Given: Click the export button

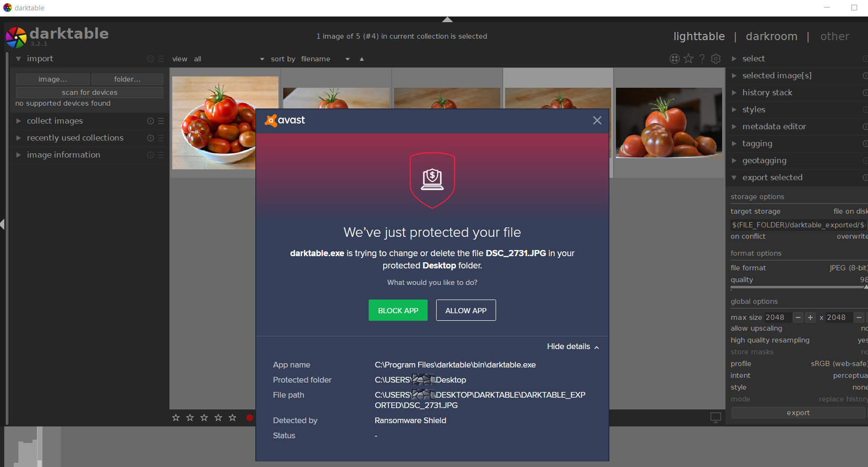Looking at the screenshot, I should (x=798, y=413).
